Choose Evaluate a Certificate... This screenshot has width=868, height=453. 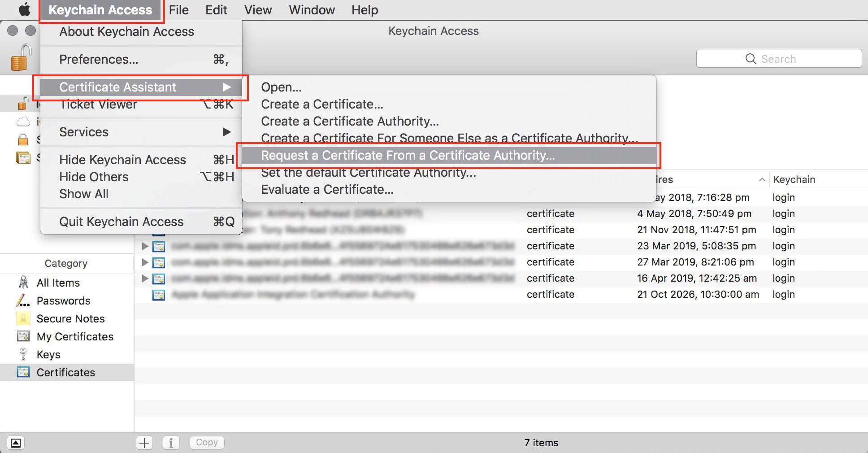(449, 189)
